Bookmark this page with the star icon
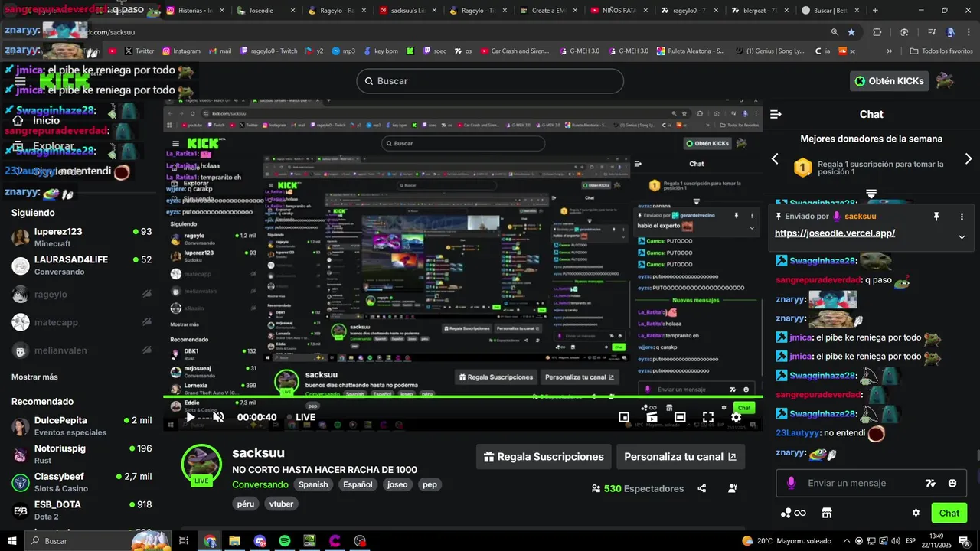 [x=851, y=32]
